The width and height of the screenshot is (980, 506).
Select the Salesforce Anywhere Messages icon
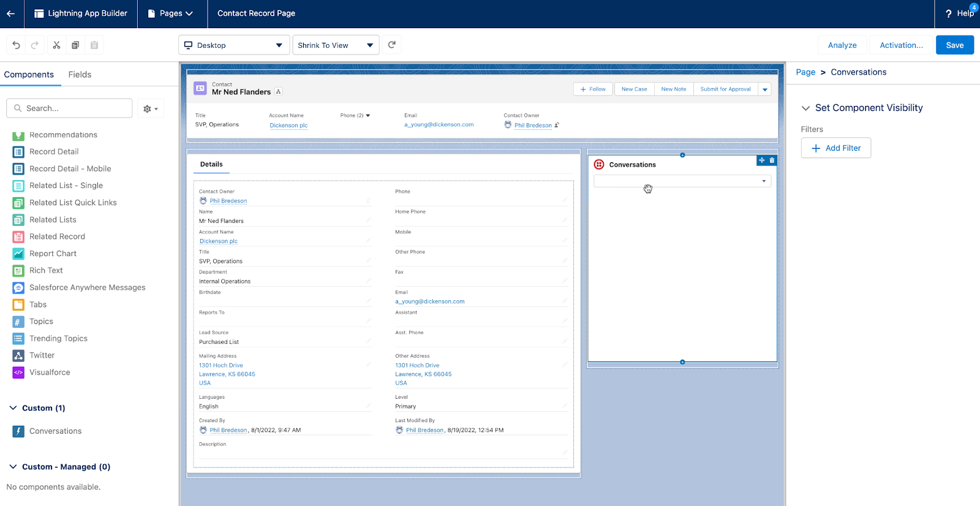point(18,287)
